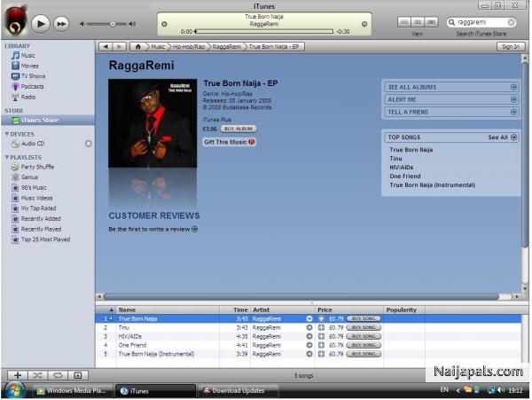Adjust the volume slider knob
This screenshot has height=400, width=532.
point(113,24)
